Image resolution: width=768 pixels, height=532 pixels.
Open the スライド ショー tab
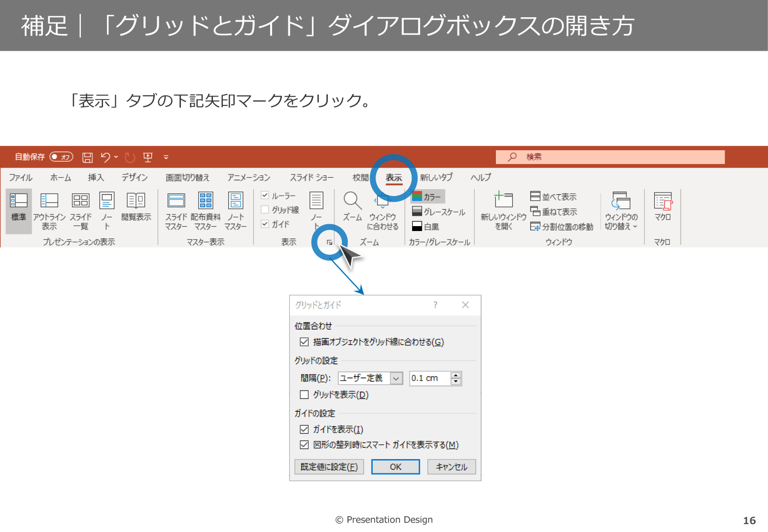[312, 177]
